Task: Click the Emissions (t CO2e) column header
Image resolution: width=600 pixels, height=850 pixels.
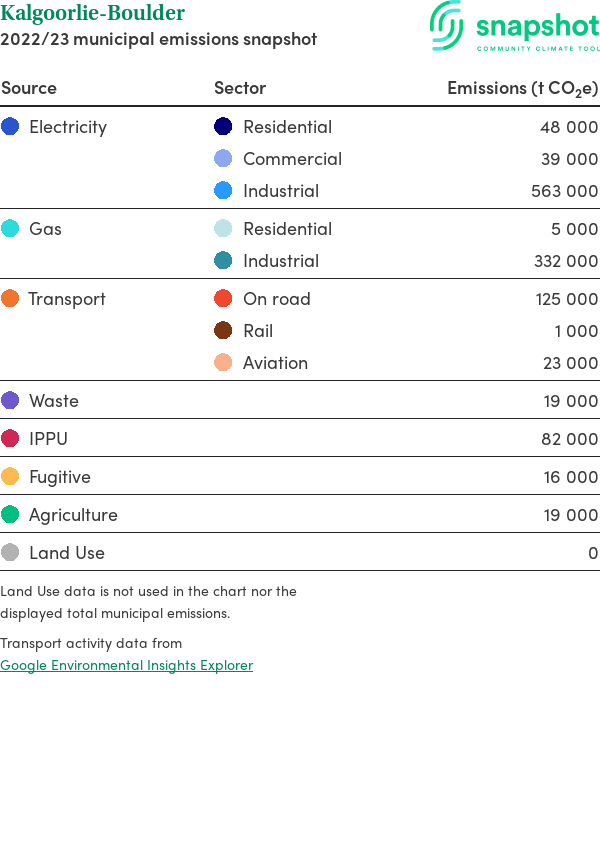Action: pyautogui.click(x=522, y=88)
